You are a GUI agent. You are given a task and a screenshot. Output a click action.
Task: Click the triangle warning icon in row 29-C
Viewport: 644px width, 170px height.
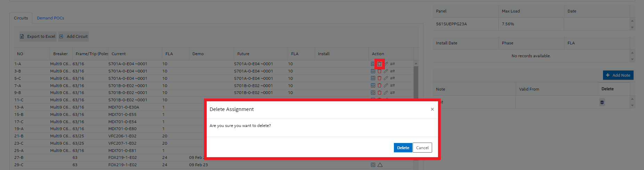380,165
